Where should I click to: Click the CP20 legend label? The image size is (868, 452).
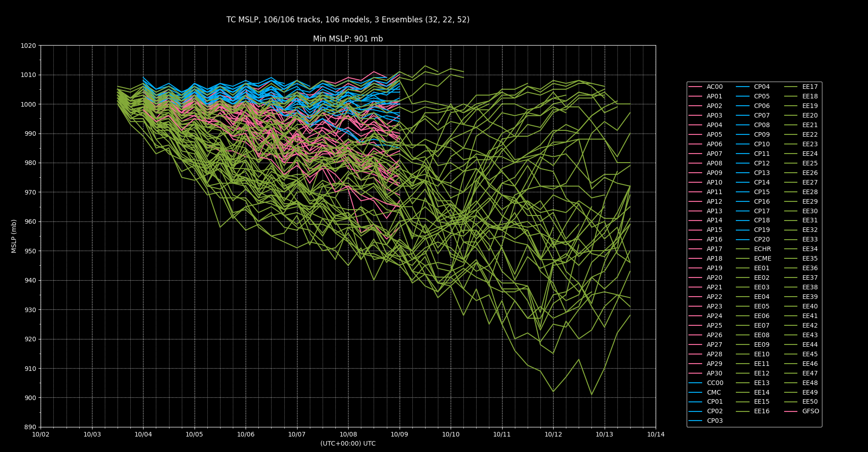click(762, 239)
